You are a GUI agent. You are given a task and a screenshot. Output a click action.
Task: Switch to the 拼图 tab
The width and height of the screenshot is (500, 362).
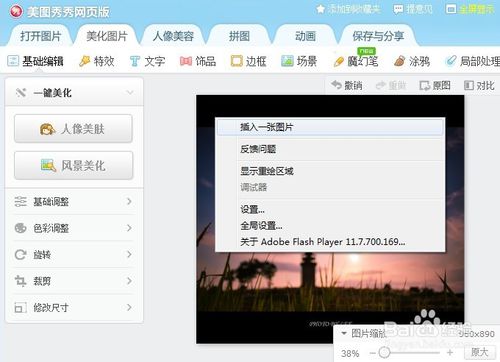coord(239,36)
